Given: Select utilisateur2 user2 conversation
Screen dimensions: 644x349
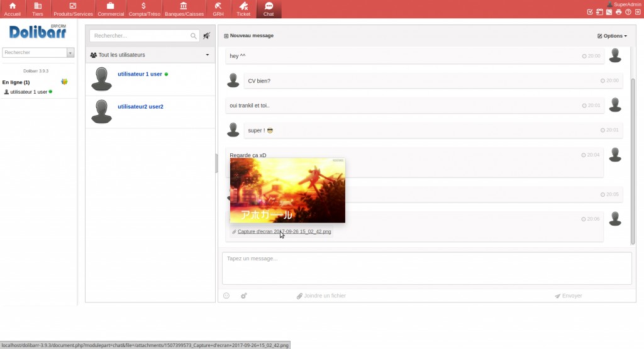Looking at the screenshot, I should [140, 106].
